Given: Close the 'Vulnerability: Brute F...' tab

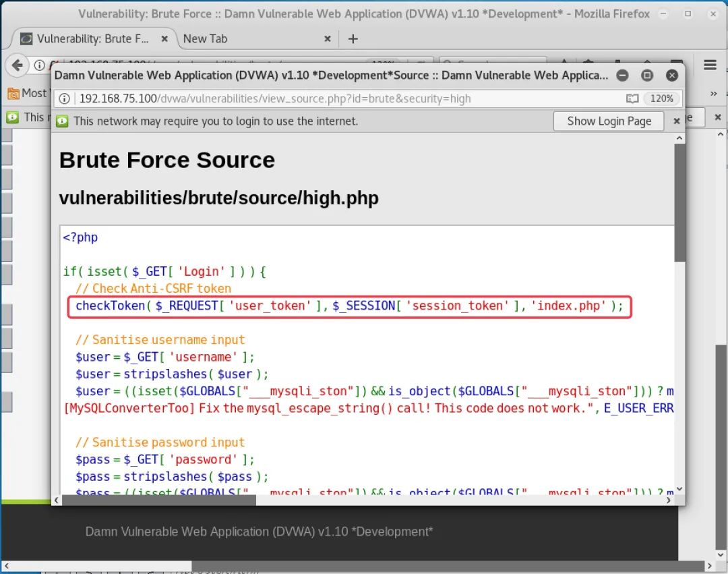Looking at the screenshot, I should pyautogui.click(x=164, y=39).
